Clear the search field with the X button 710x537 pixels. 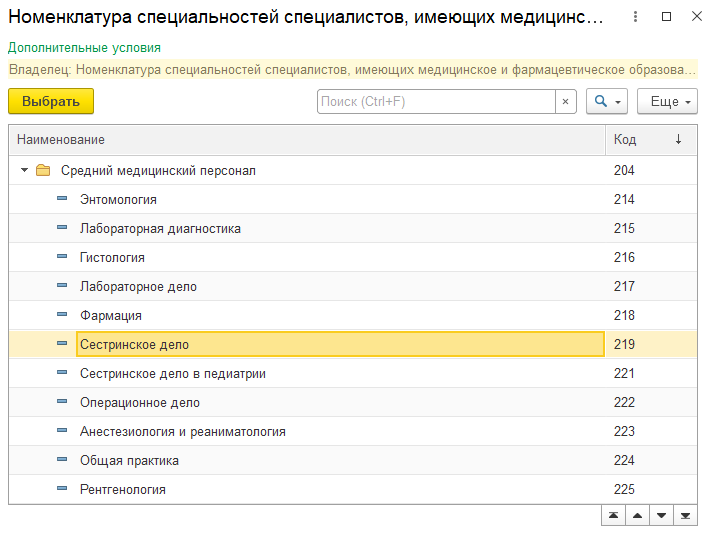(x=565, y=102)
